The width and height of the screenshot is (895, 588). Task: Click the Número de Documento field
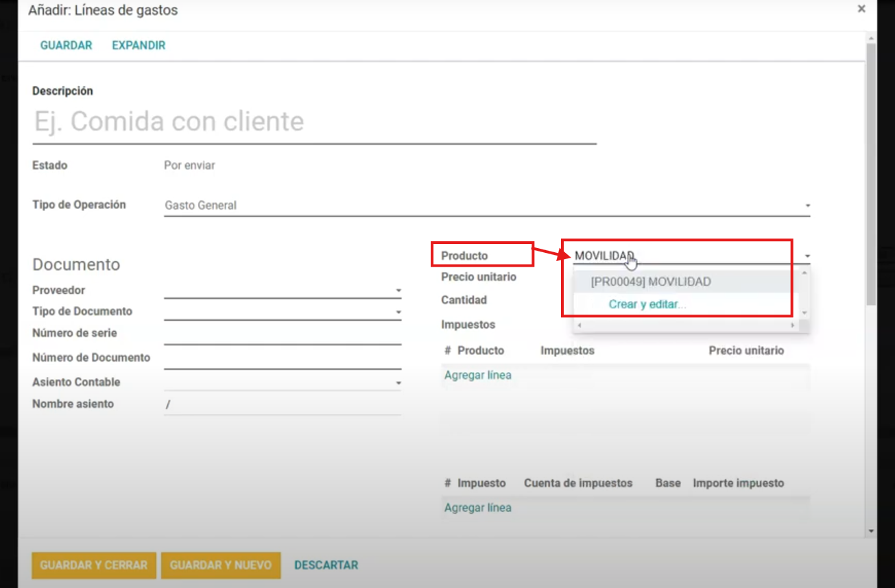point(282,358)
